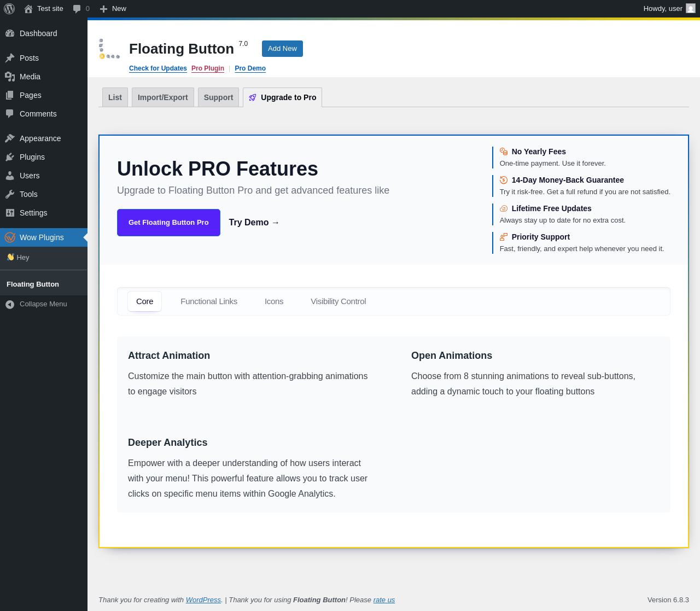Open Comments in the sidebar

44,114
